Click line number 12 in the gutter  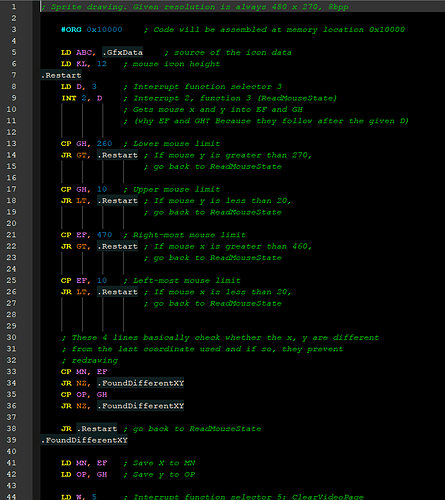[x=11, y=132]
